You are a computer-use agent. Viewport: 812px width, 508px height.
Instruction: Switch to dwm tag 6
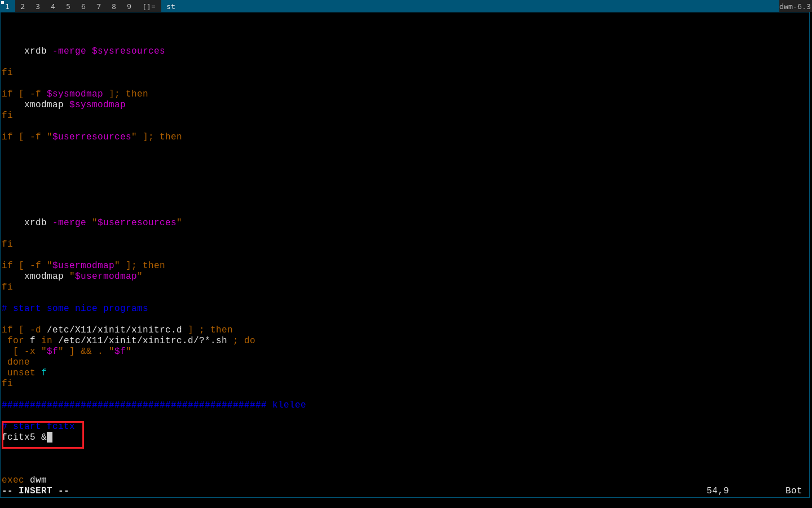(83, 6)
